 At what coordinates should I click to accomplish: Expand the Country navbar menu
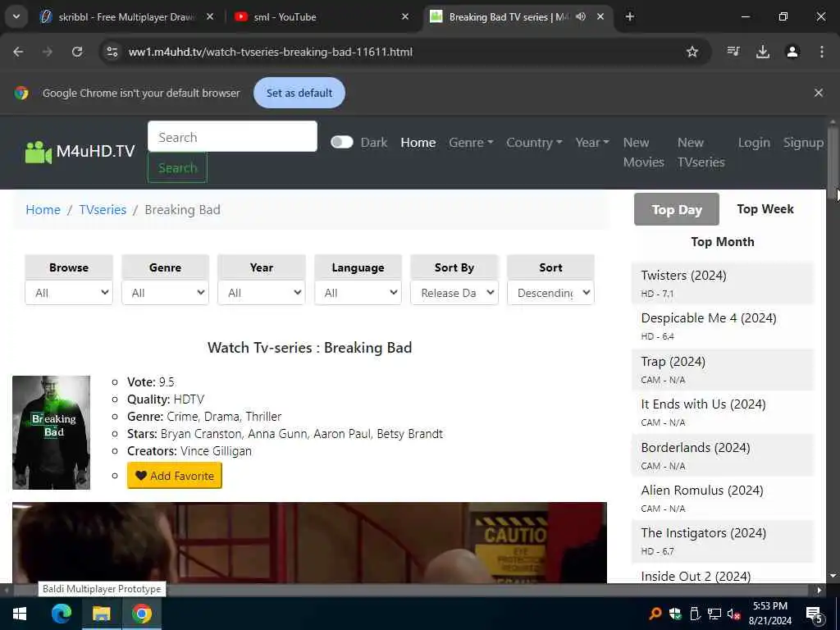pos(534,143)
